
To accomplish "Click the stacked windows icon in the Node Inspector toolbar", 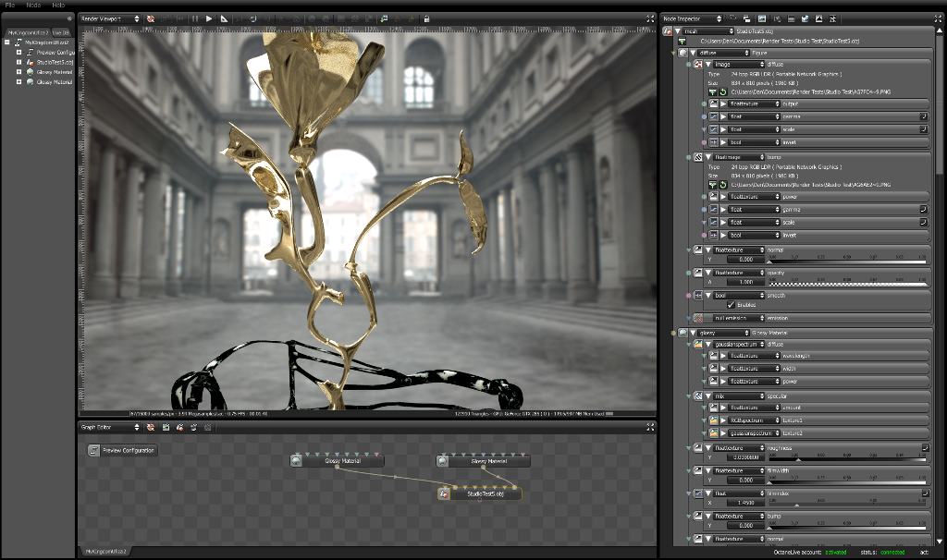I will tap(747, 18).
